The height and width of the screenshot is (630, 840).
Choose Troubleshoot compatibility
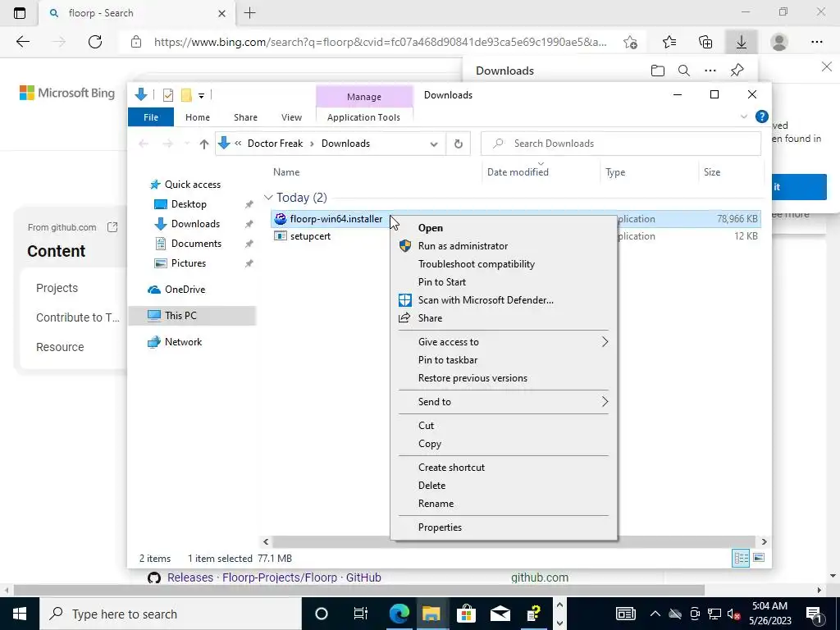504,264
